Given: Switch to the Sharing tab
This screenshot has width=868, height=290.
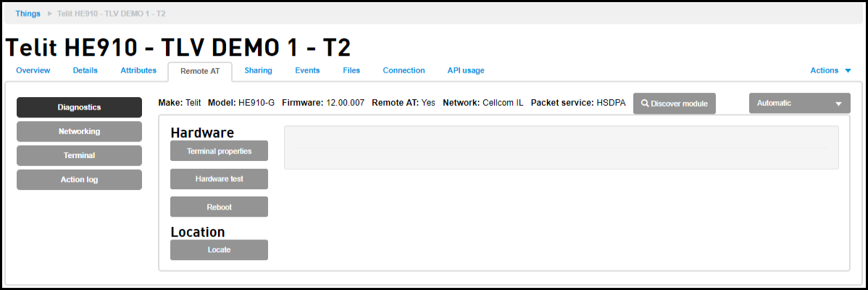Looking at the screenshot, I should 258,70.
